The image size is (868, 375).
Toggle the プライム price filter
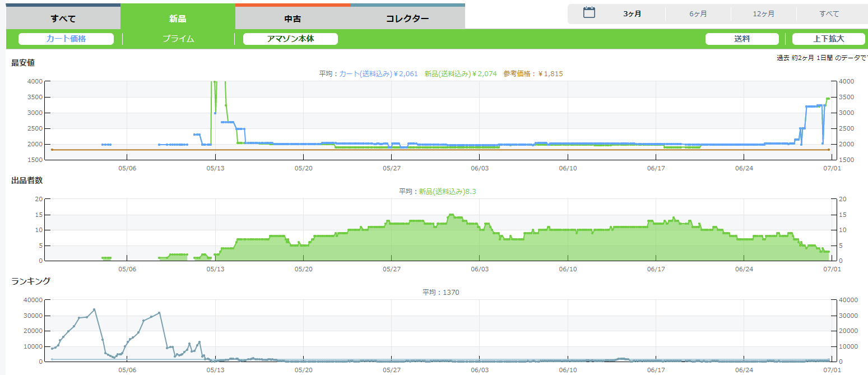(178, 39)
